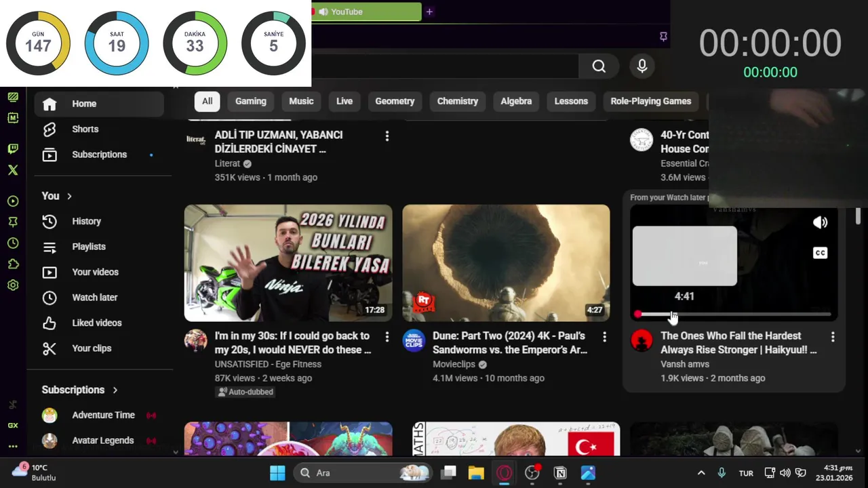Open History in YouTube sidebar
The width and height of the screenshot is (868, 488).
[x=99, y=221]
